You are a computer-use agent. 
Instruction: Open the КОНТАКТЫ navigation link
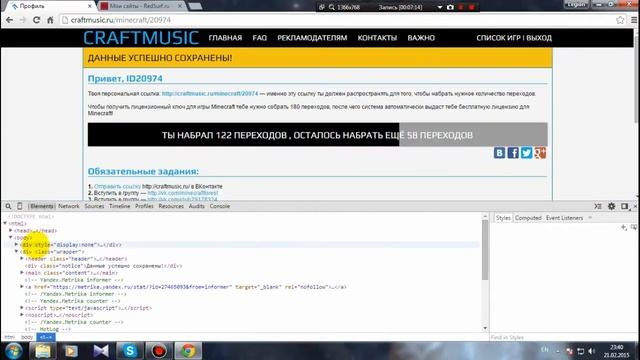tap(377, 38)
